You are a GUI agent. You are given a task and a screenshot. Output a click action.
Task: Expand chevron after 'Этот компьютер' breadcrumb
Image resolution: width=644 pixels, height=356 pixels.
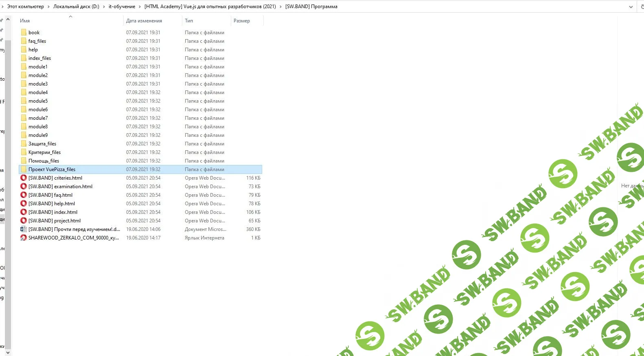[x=48, y=7]
